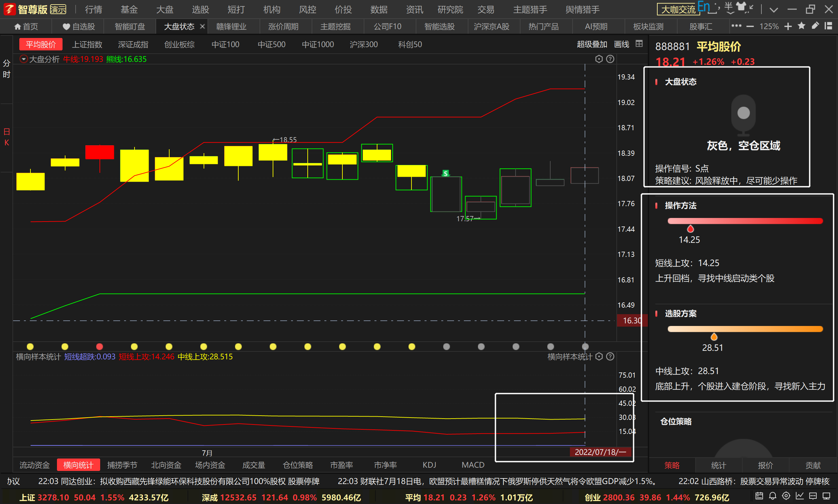Switch to 板块监测 tab

(x=648, y=27)
